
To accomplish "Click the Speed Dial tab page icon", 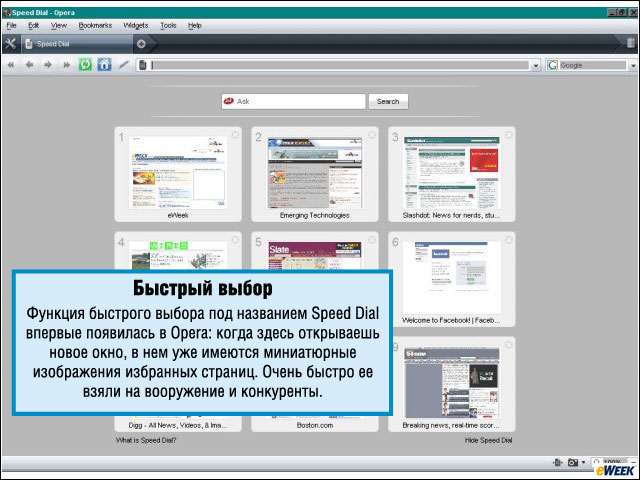I will [x=29, y=44].
